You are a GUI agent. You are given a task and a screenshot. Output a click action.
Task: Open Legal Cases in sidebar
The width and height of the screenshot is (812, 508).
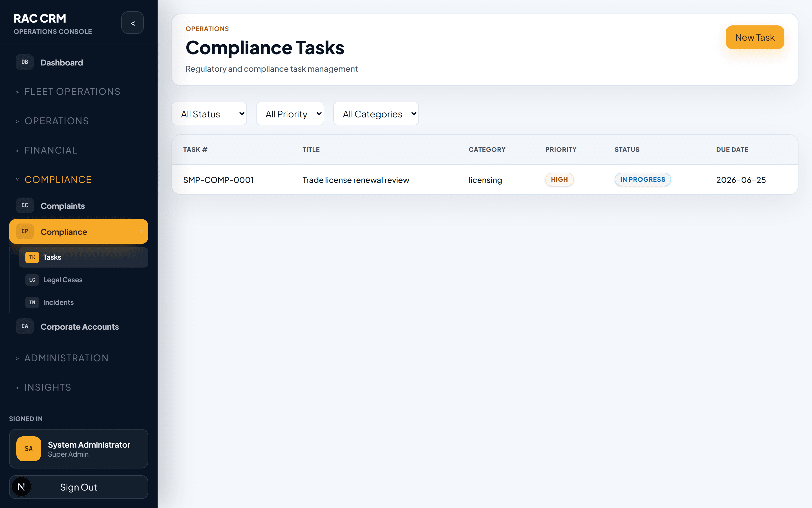(x=83, y=280)
